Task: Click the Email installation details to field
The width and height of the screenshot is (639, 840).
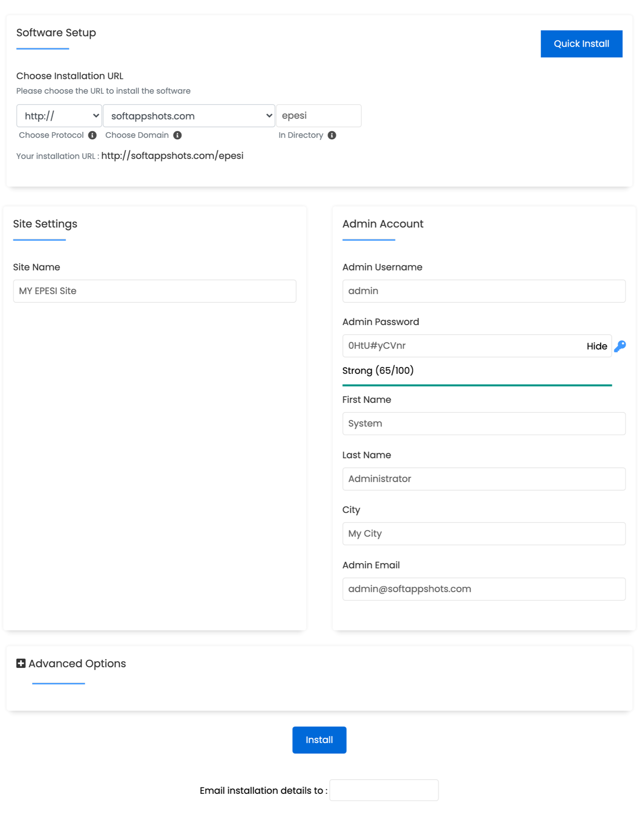Action: (384, 790)
